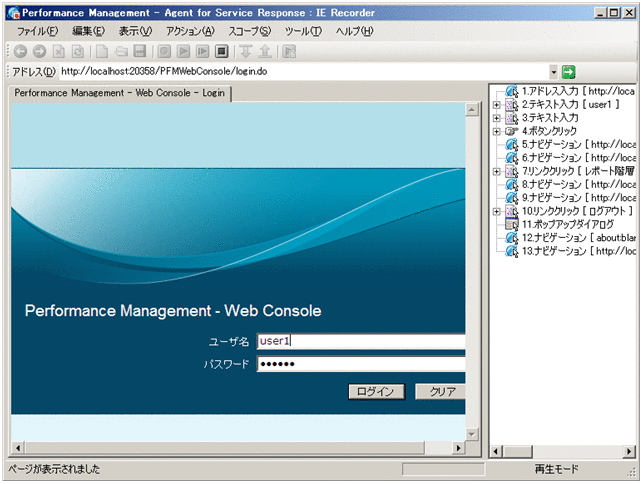The image size is (644, 484).
Task: Click the ページが表示されました status message
Action: [54, 469]
